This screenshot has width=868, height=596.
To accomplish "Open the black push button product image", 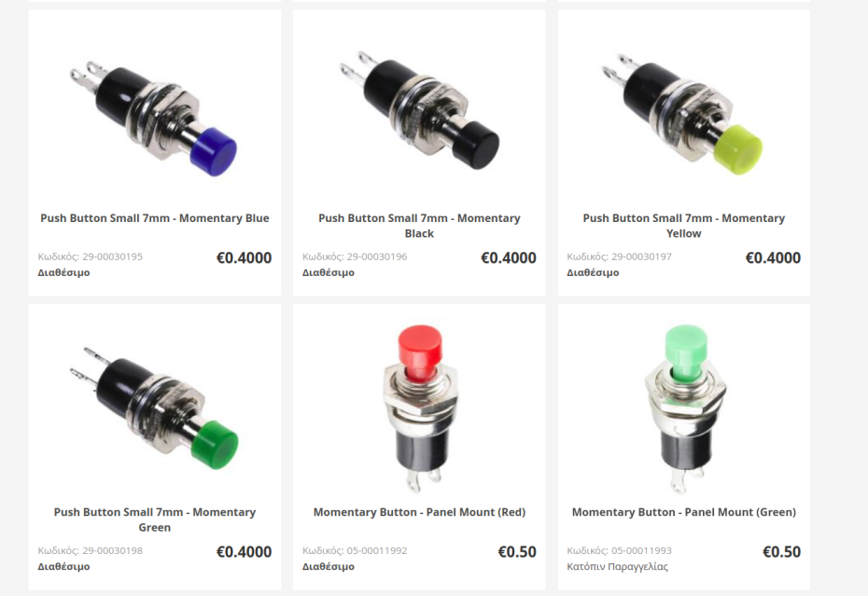I will [419, 110].
